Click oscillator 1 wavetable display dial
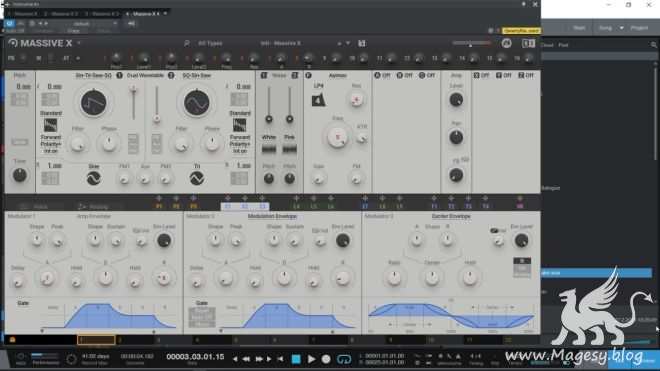Viewport: 660px width, 371px height. click(x=93, y=103)
